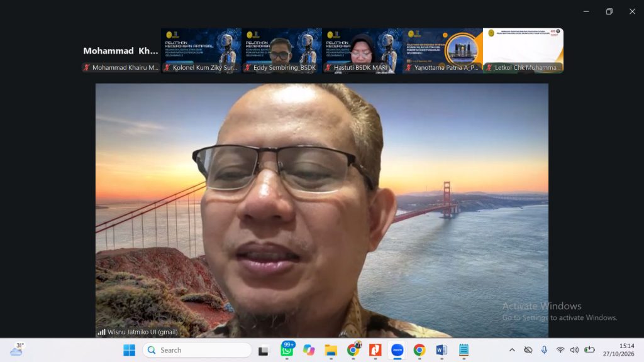Viewport: 644px width, 362px height.
Task: Click main speaker video of Wisnu Jatmiko
Action: click(322, 210)
